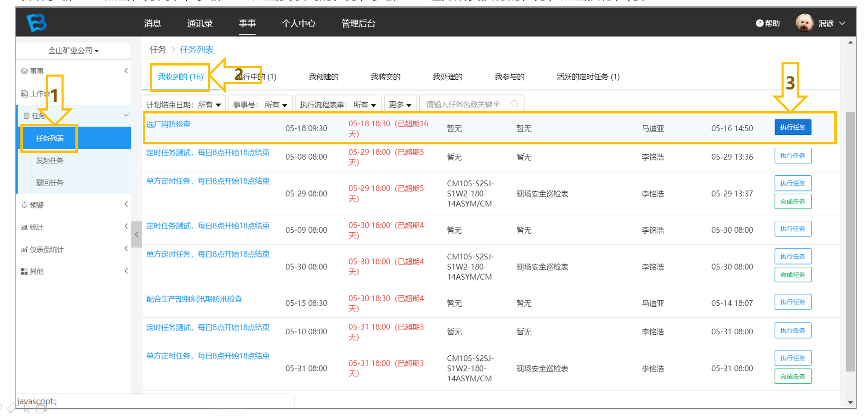The width and height of the screenshot is (868, 416).
Task: Click the scrollbar up arrow
Action: point(851,42)
